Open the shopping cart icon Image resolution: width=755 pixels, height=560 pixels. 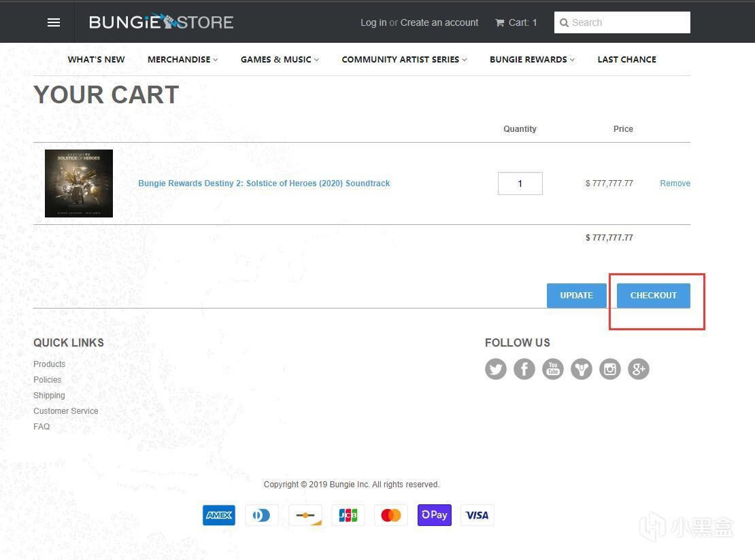click(x=500, y=22)
